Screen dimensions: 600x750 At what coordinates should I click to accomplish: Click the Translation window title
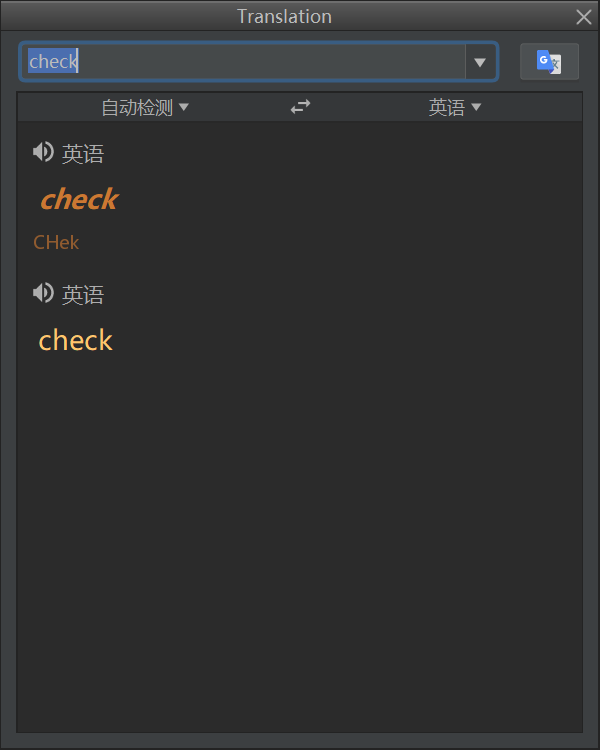pyautogui.click(x=284, y=16)
